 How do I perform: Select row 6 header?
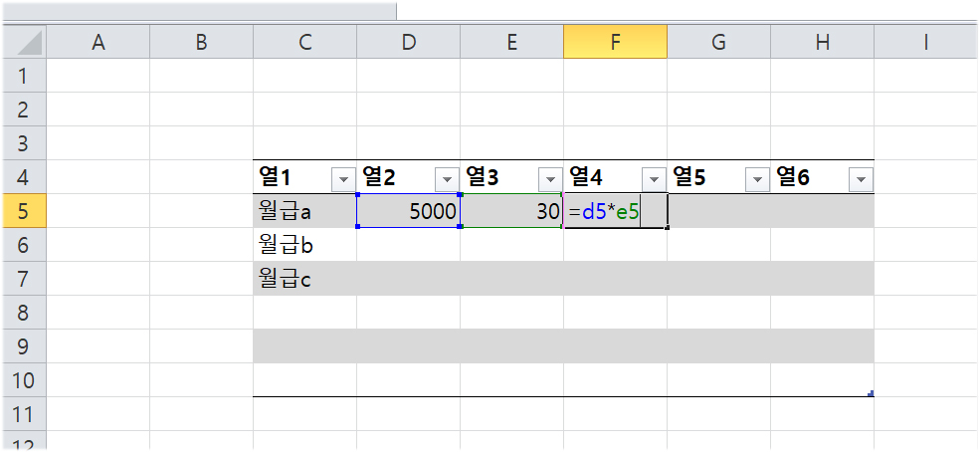pyautogui.click(x=24, y=245)
